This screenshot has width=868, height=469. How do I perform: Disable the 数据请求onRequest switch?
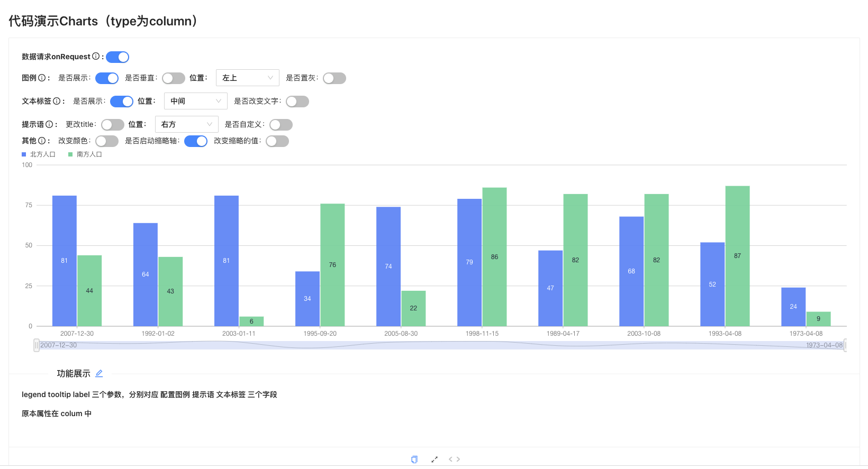pyautogui.click(x=117, y=57)
